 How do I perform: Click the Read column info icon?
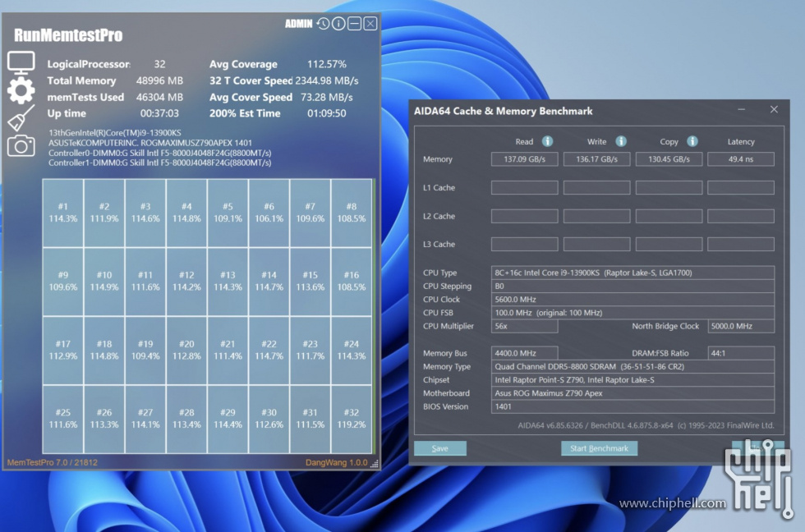(547, 141)
